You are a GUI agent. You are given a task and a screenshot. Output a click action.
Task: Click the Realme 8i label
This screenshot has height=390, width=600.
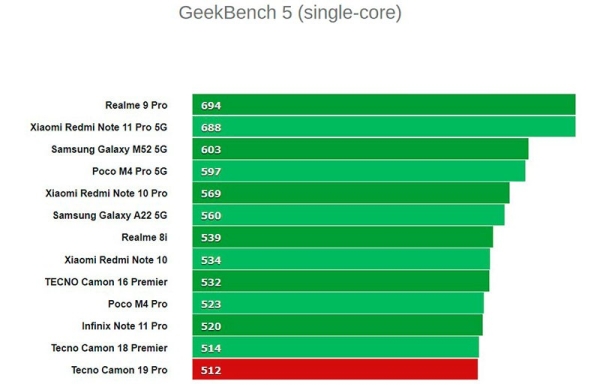point(144,237)
